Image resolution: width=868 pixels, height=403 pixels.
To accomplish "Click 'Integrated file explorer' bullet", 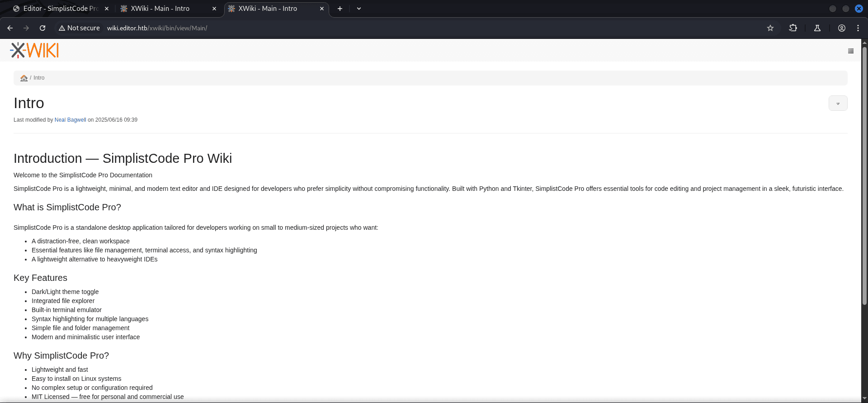I will click(63, 301).
